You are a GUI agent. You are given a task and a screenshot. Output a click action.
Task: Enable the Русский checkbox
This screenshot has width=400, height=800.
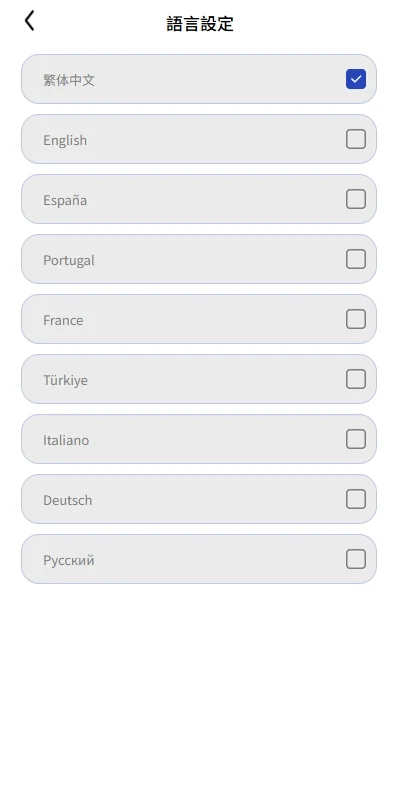tap(356, 559)
